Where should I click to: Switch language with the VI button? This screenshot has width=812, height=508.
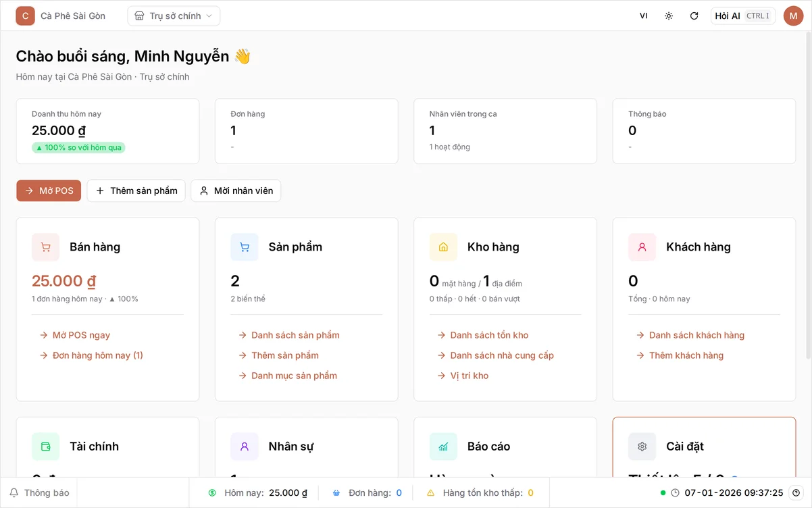643,16
